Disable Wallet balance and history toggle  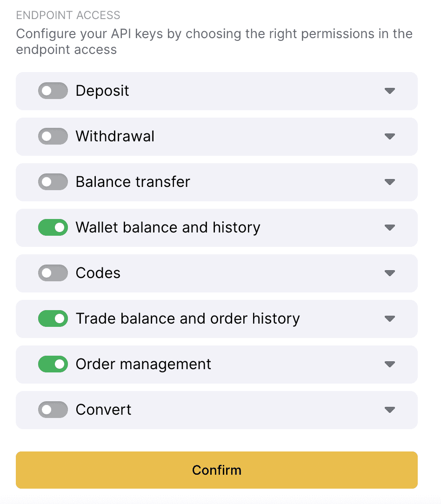53,227
